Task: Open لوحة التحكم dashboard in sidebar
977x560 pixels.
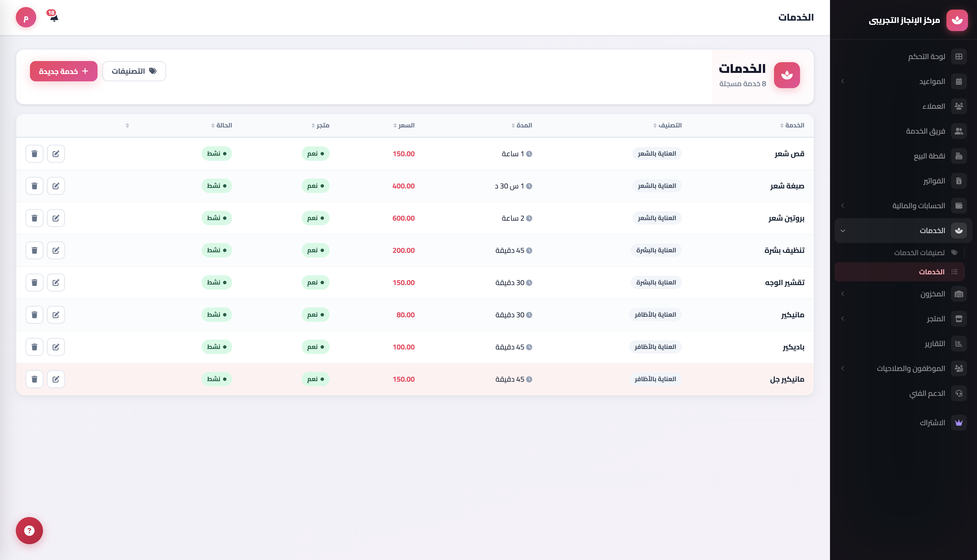Action: point(903,57)
